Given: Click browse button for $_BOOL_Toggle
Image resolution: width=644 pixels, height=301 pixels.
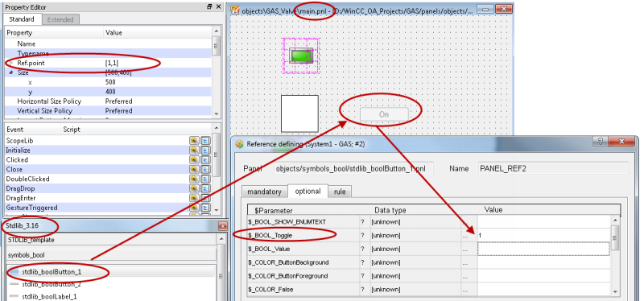Looking at the screenshot, I should [465, 236].
